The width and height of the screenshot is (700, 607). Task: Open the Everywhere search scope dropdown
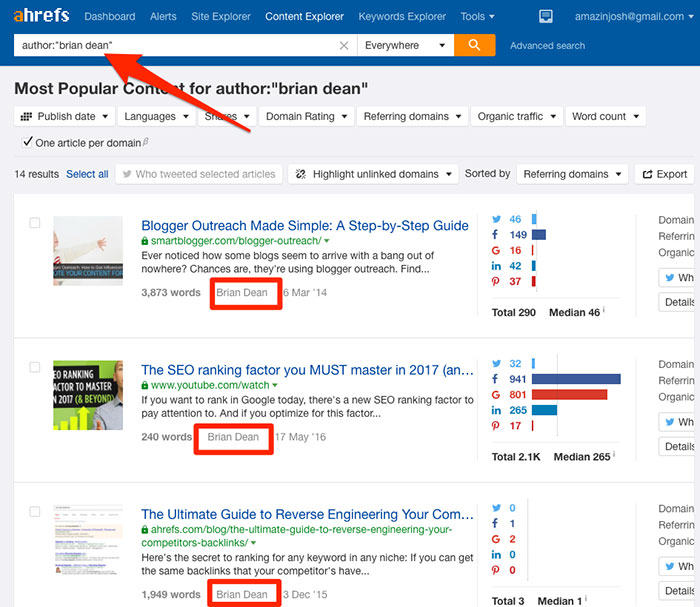point(405,45)
